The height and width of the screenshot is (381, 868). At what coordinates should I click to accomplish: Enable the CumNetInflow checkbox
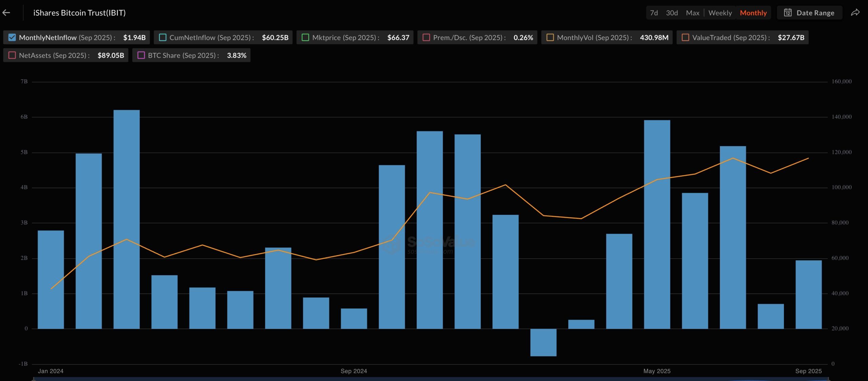[162, 37]
